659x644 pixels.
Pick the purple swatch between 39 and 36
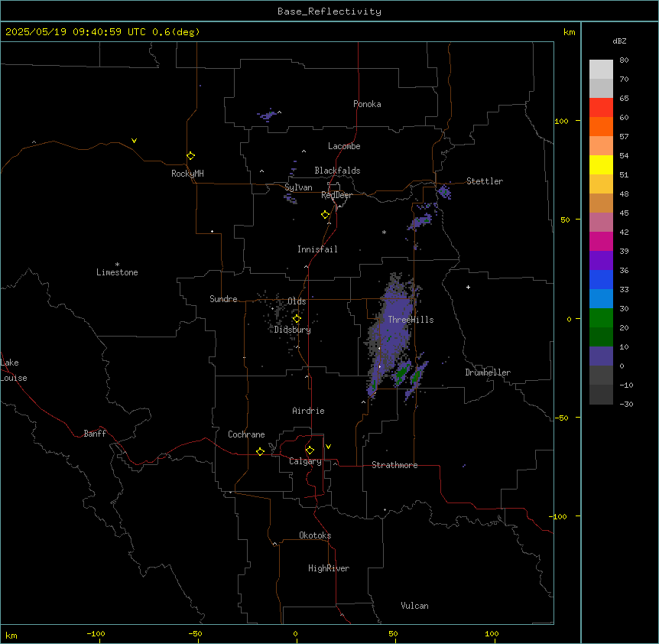pyautogui.click(x=601, y=261)
